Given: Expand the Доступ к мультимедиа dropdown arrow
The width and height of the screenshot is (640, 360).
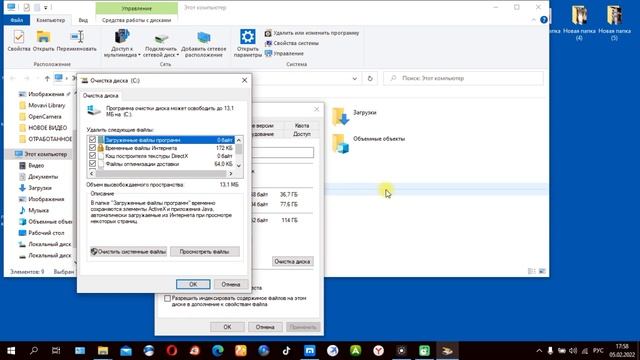Looking at the screenshot, I should click(139, 55).
